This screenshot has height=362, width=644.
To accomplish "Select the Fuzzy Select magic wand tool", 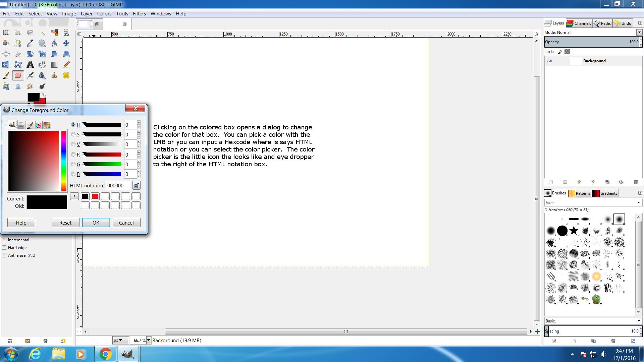I will tap(42, 33).
